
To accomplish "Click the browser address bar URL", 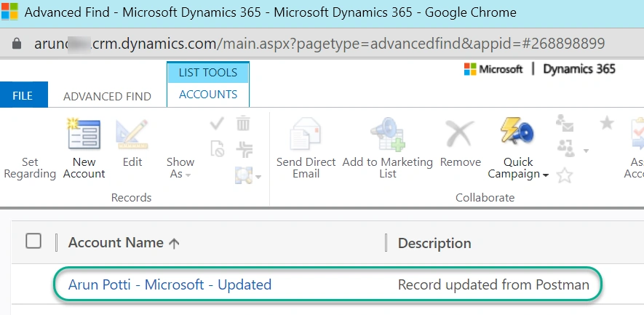I will click(319, 44).
